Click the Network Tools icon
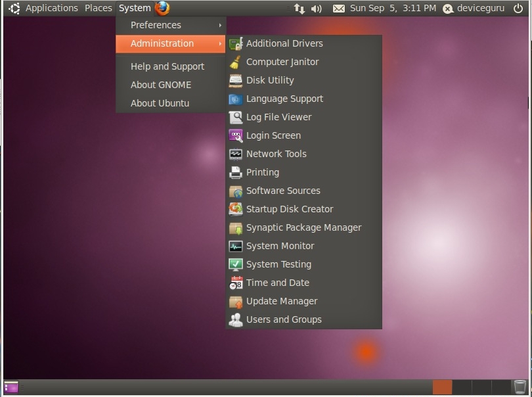This screenshot has height=397, width=532. tap(236, 154)
